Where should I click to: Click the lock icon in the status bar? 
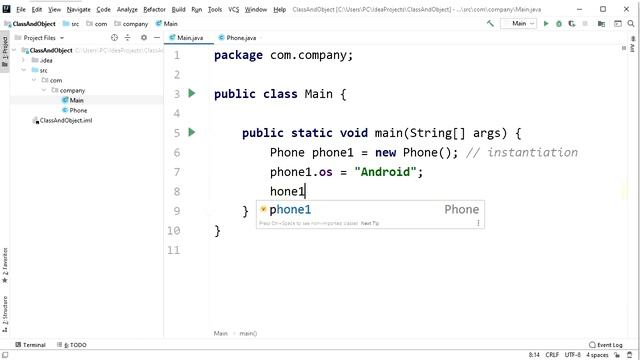617,355
